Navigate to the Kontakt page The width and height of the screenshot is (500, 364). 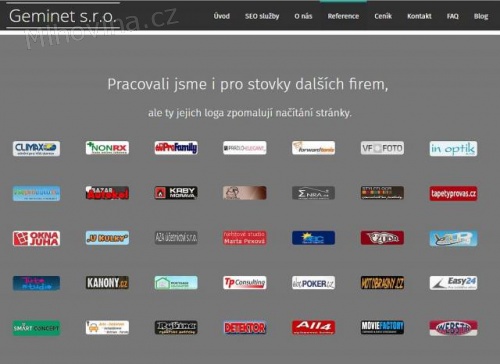419,16
